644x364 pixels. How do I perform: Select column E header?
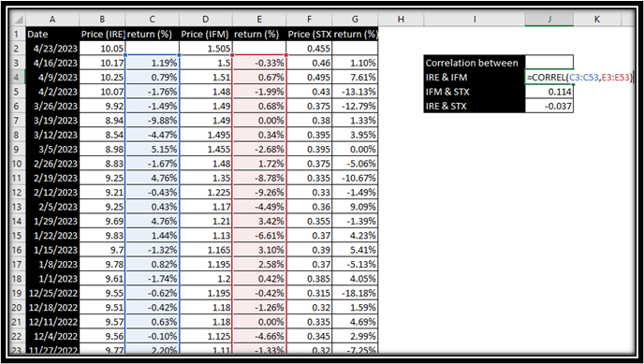click(259, 20)
